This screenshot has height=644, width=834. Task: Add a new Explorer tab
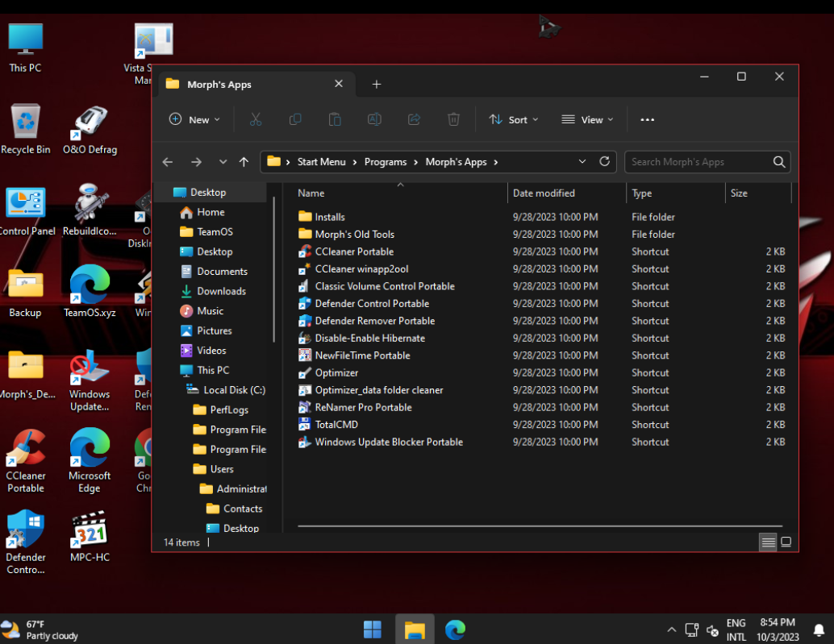377,84
